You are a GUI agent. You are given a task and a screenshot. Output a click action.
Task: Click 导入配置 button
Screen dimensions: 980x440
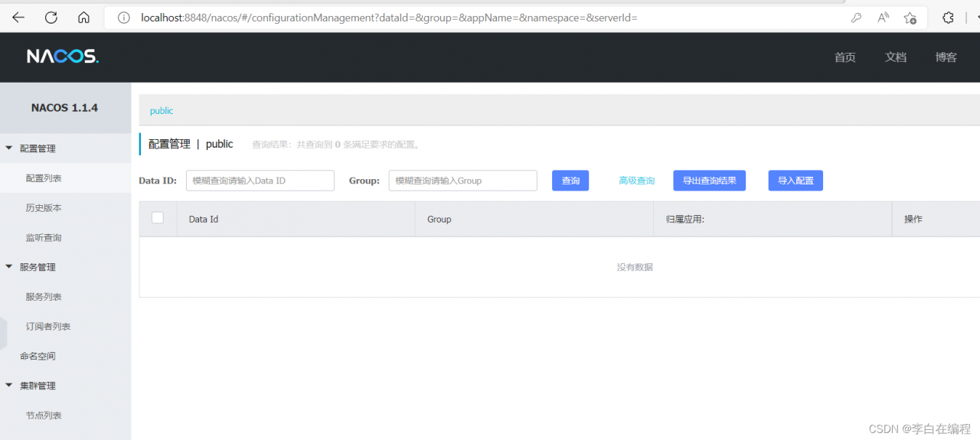[x=795, y=181]
